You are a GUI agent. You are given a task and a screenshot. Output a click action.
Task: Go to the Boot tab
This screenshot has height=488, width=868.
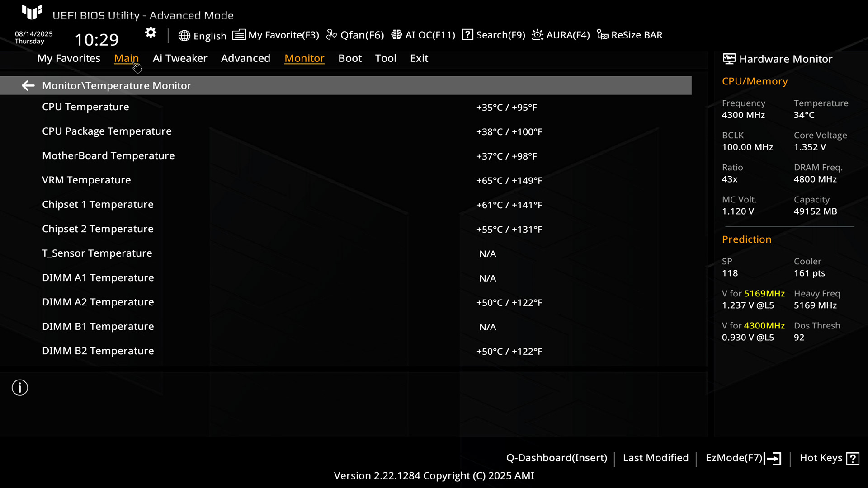point(350,58)
